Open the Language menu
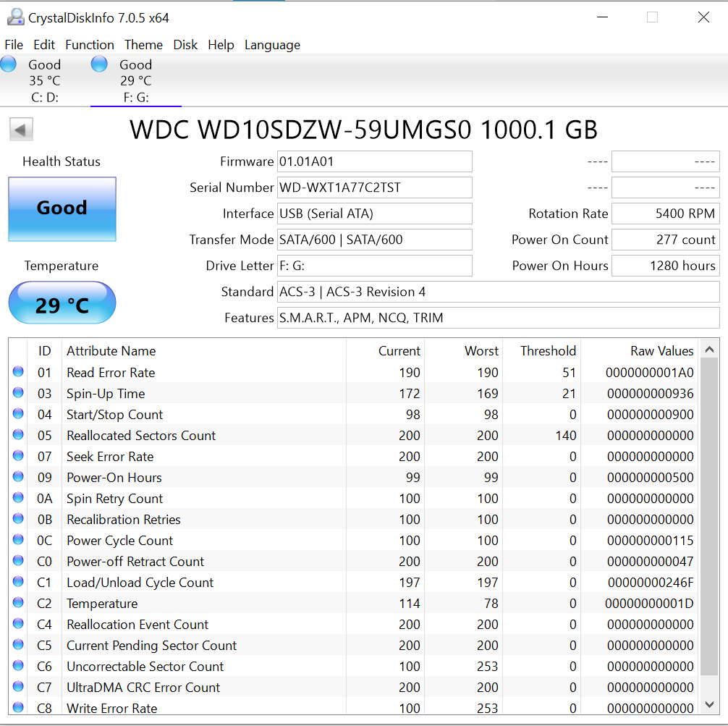The width and height of the screenshot is (728, 726). point(272,45)
